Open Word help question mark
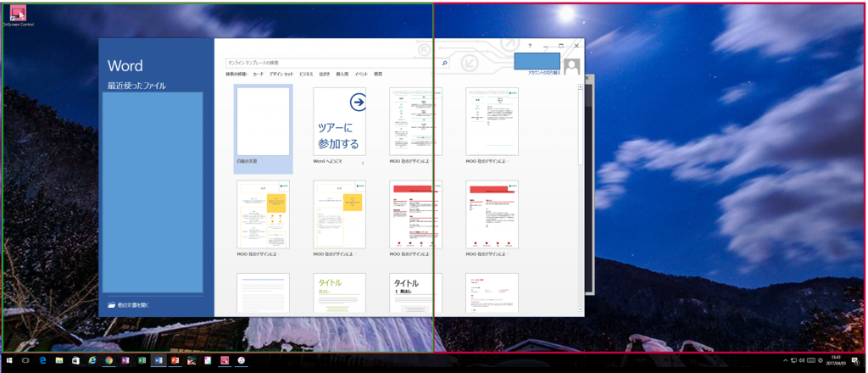The image size is (868, 373). click(x=530, y=46)
